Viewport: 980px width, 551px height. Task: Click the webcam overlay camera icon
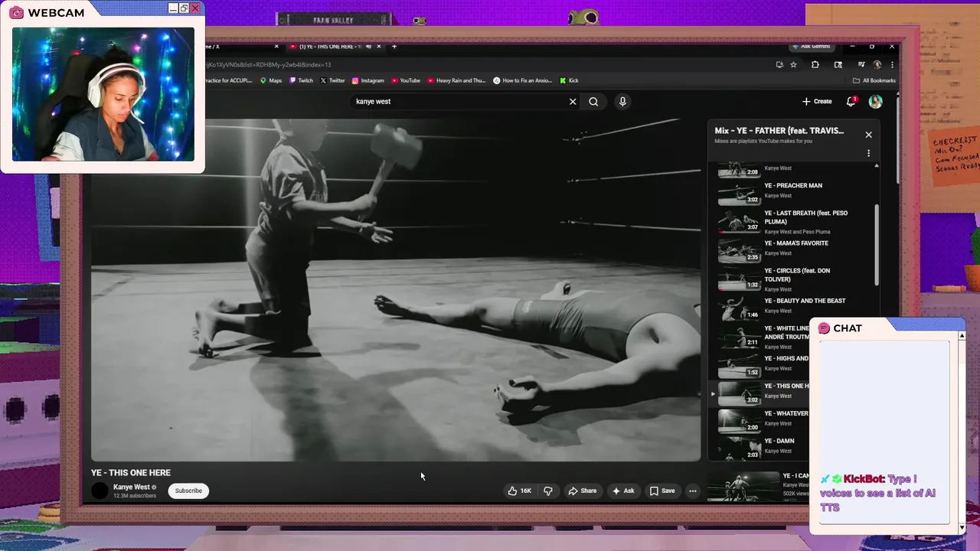(x=16, y=12)
